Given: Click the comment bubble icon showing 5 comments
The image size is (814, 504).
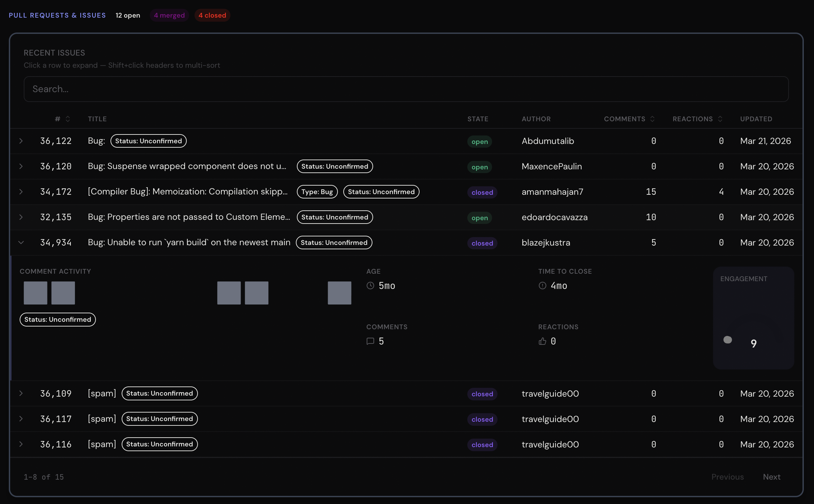Looking at the screenshot, I should point(370,341).
